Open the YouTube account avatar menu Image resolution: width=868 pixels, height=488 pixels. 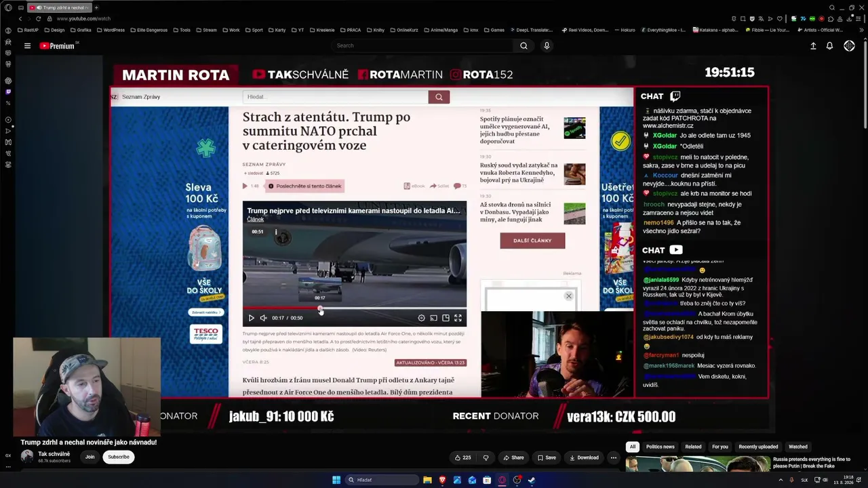pyautogui.click(x=849, y=46)
